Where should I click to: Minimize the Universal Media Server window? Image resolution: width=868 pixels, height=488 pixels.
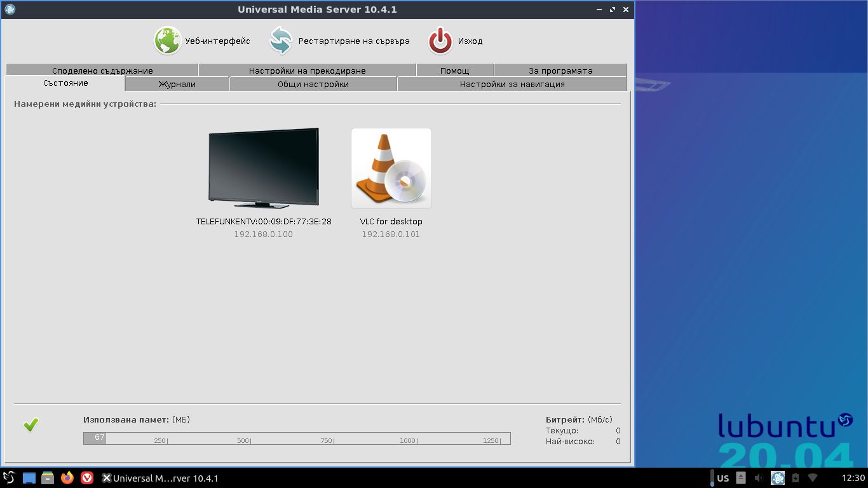coord(600,10)
